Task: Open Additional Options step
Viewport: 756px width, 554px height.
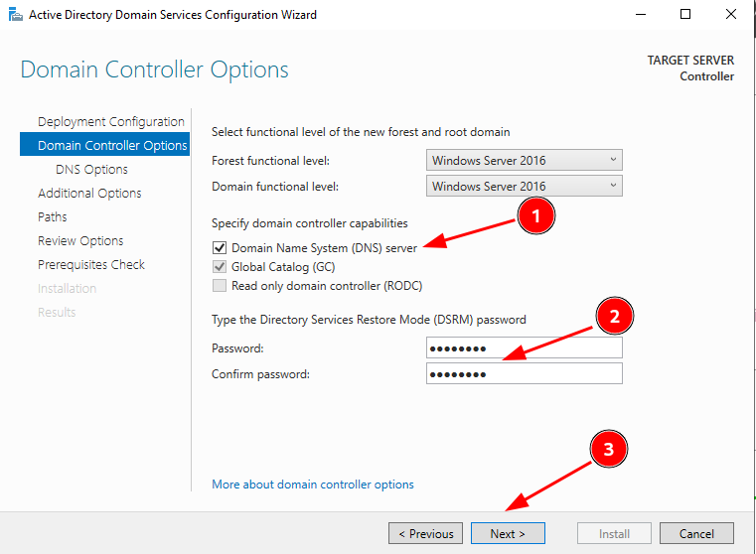Action: (89, 194)
